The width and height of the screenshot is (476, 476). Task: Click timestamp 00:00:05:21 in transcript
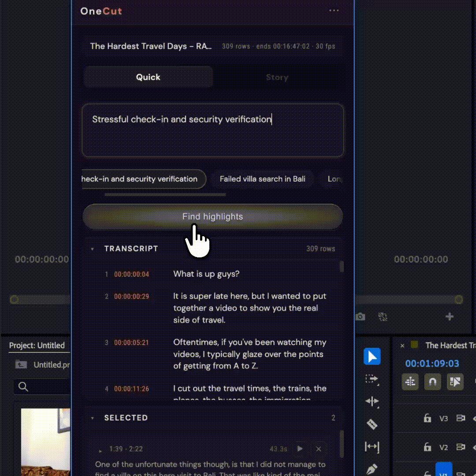pyautogui.click(x=131, y=343)
